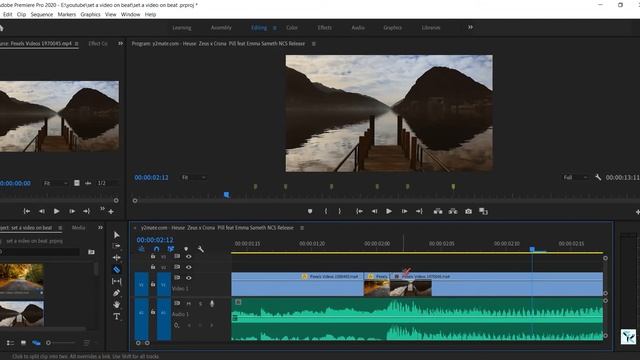
Task: Go to In point in Source monitor
Action: (27, 211)
